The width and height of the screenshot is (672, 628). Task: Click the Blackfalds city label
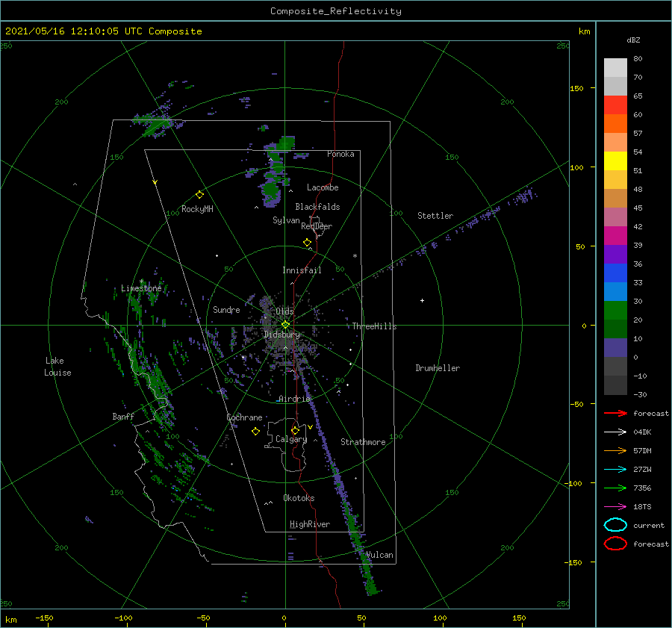pyautogui.click(x=317, y=207)
